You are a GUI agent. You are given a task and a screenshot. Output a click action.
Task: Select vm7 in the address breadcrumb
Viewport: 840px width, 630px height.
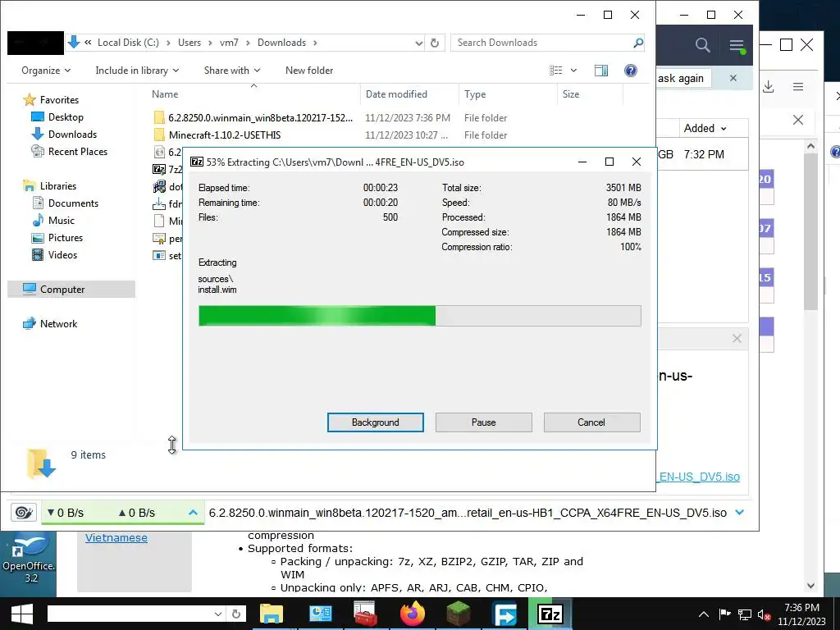tap(229, 43)
